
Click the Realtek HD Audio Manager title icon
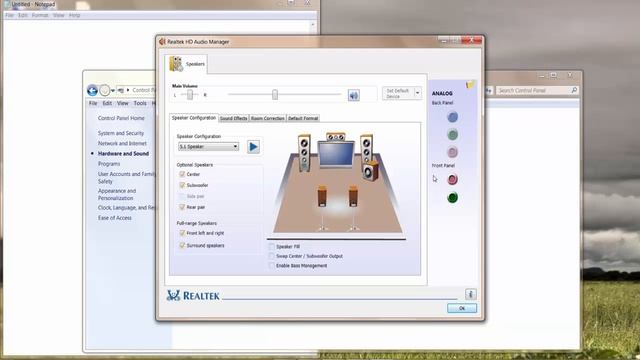coord(162,42)
